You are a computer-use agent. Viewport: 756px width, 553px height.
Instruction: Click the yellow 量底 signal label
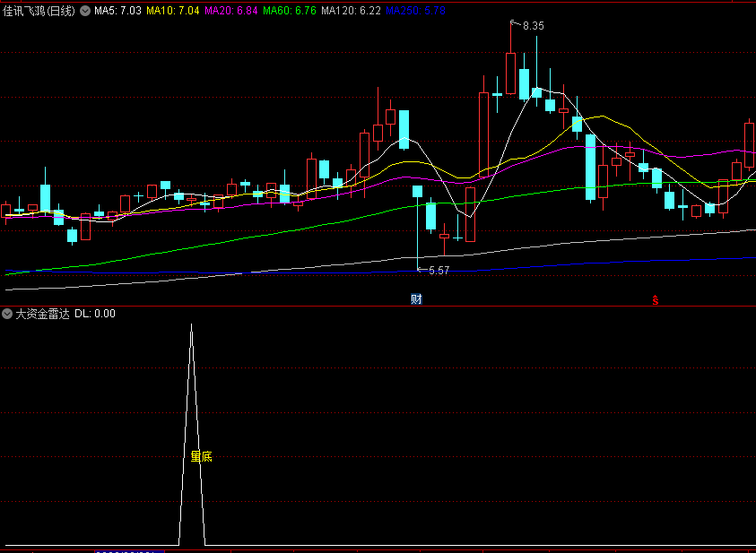click(202, 457)
